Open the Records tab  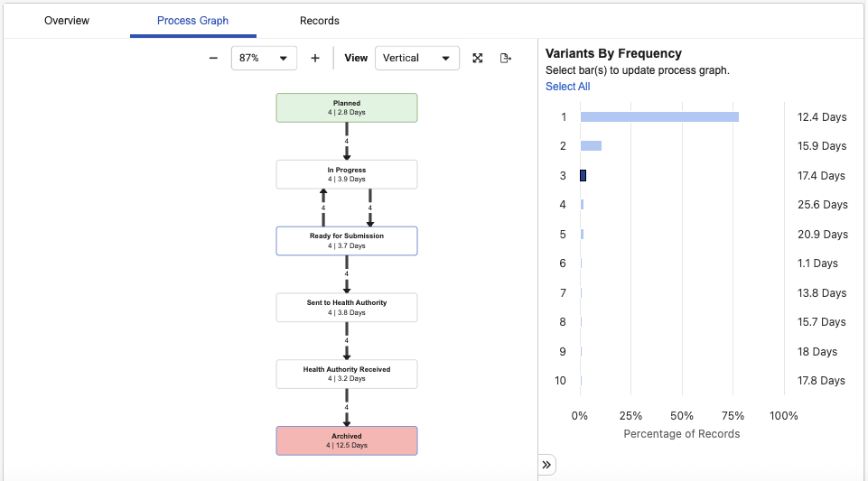(320, 21)
